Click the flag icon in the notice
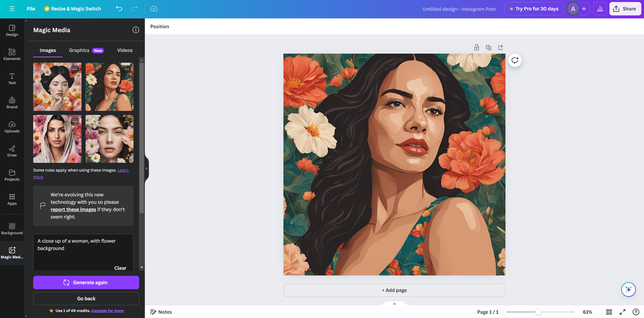Viewport: 644px width, 318px height. (x=43, y=206)
